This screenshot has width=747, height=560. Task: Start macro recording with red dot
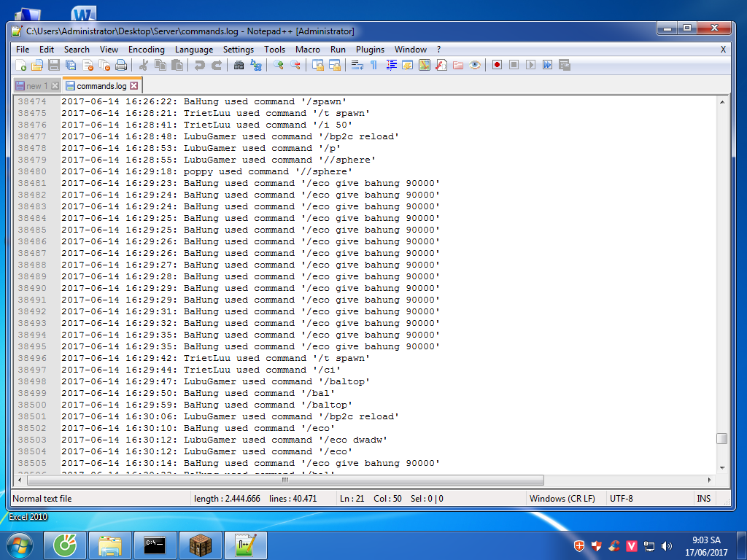pyautogui.click(x=497, y=65)
